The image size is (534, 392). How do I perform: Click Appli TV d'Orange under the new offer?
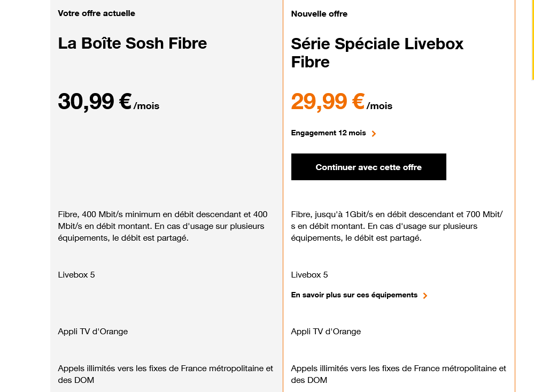pos(326,332)
